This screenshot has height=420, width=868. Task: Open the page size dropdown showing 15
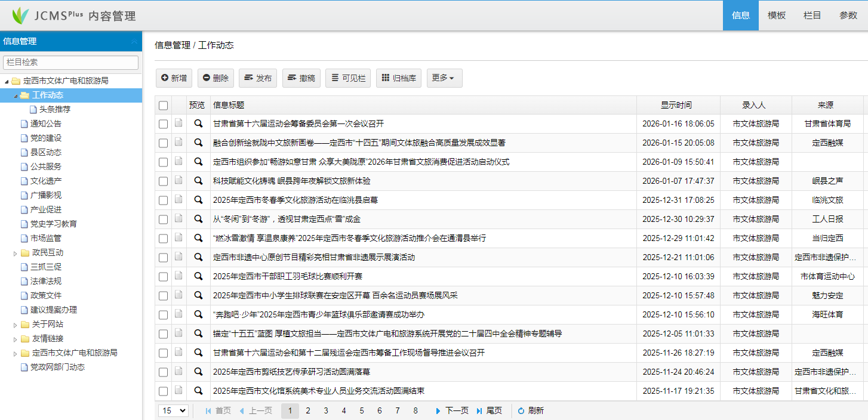tap(173, 410)
